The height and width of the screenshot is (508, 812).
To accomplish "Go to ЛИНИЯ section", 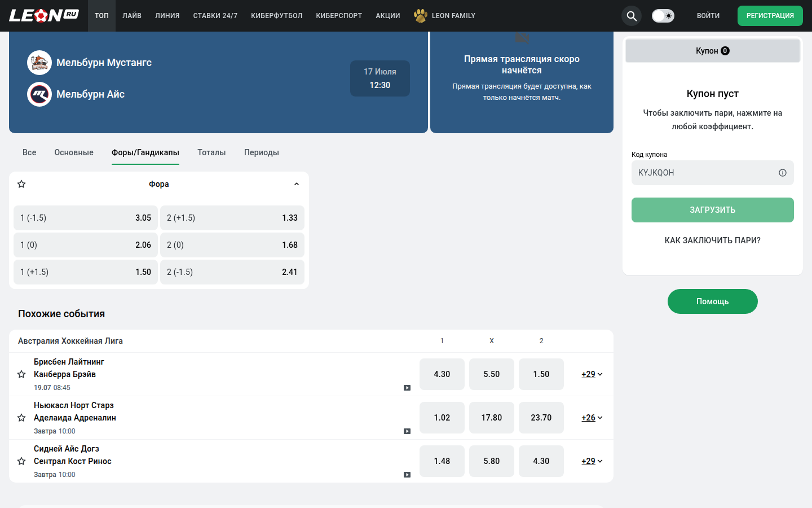I will click(167, 16).
